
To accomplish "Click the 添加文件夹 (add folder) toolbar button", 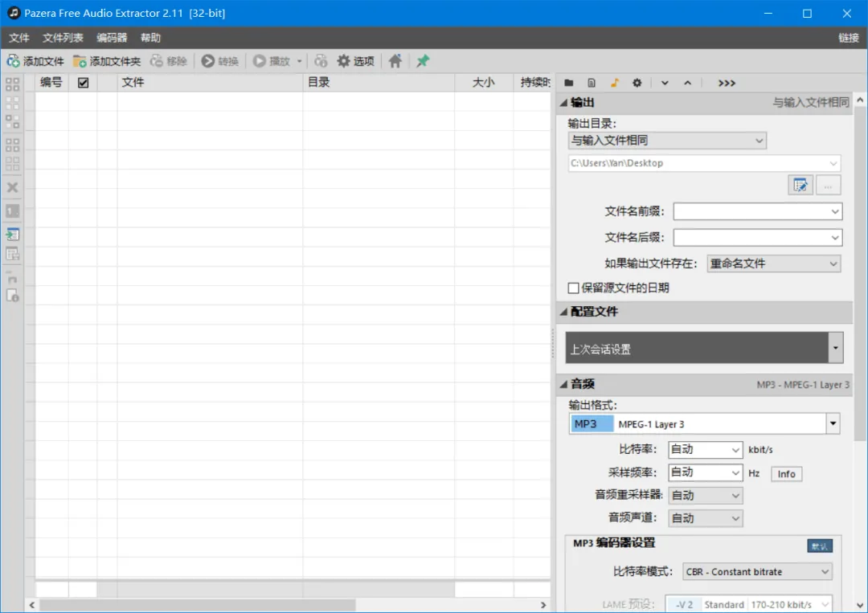I will click(x=107, y=61).
